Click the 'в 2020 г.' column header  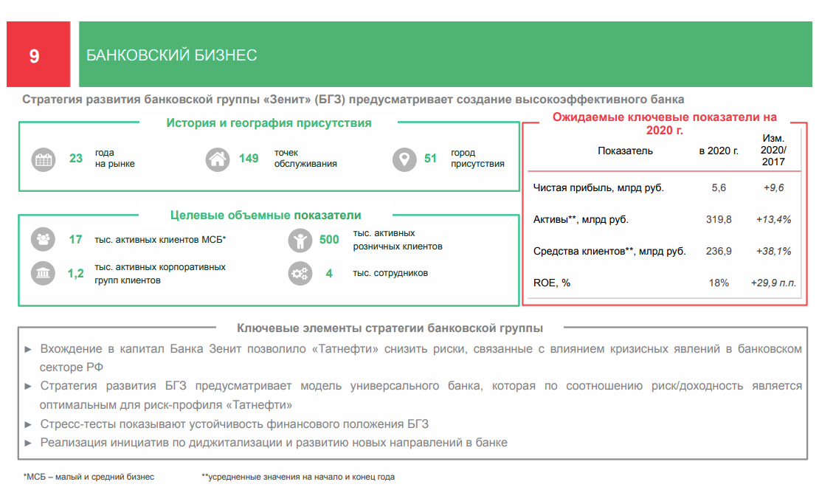pyautogui.click(x=719, y=151)
